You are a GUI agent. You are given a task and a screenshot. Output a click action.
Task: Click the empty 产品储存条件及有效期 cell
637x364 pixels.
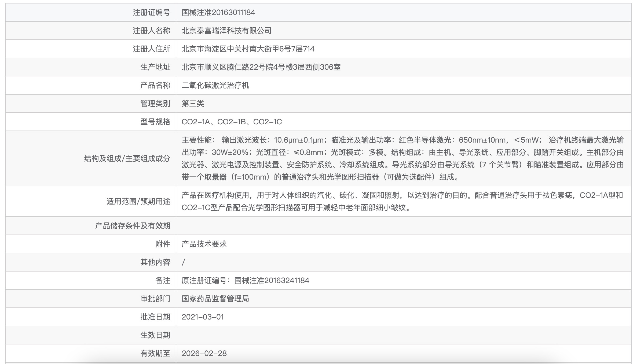322,226
